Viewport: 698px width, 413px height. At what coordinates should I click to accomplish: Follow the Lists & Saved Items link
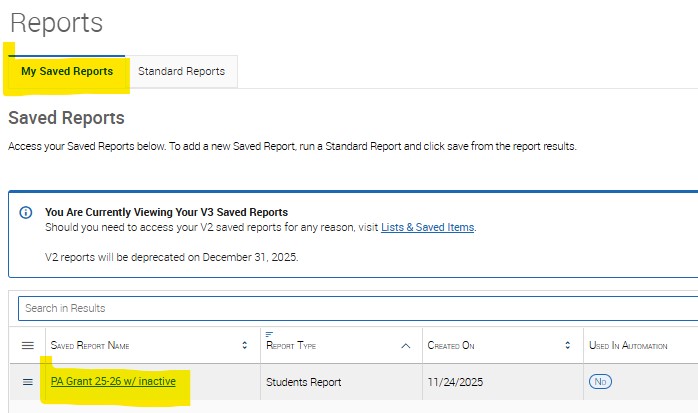point(427,227)
